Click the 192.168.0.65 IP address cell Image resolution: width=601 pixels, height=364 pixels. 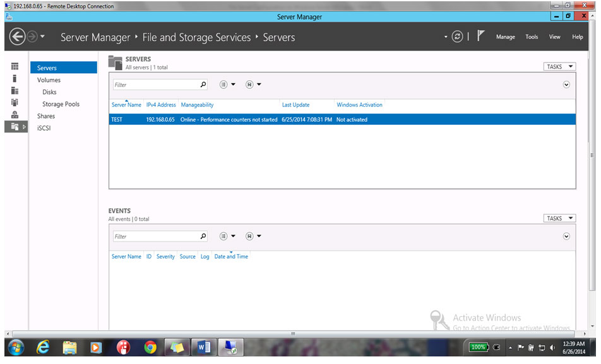pyautogui.click(x=160, y=119)
